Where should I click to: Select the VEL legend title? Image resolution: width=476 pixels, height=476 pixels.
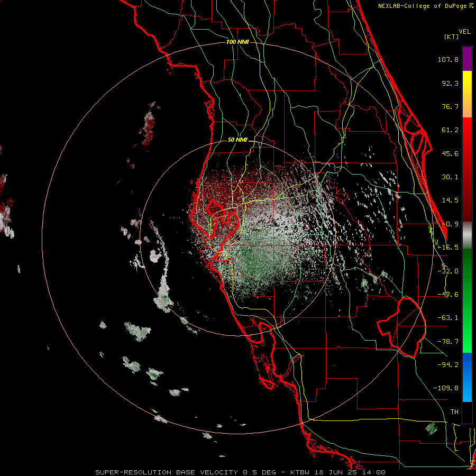(x=464, y=32)
